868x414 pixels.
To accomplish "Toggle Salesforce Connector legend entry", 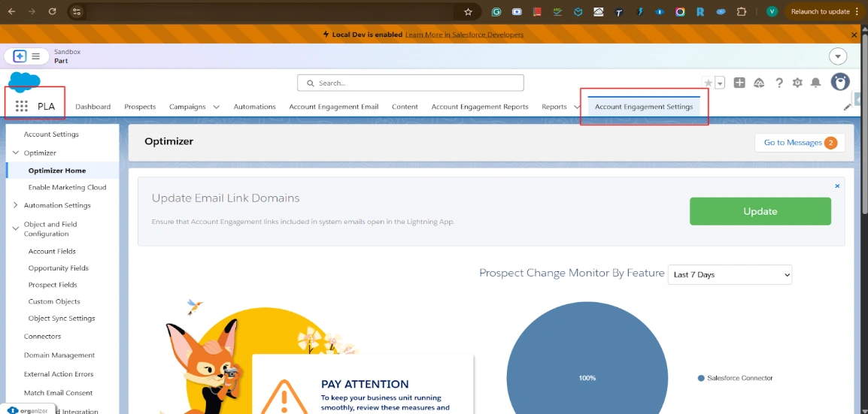I will 735,378.
